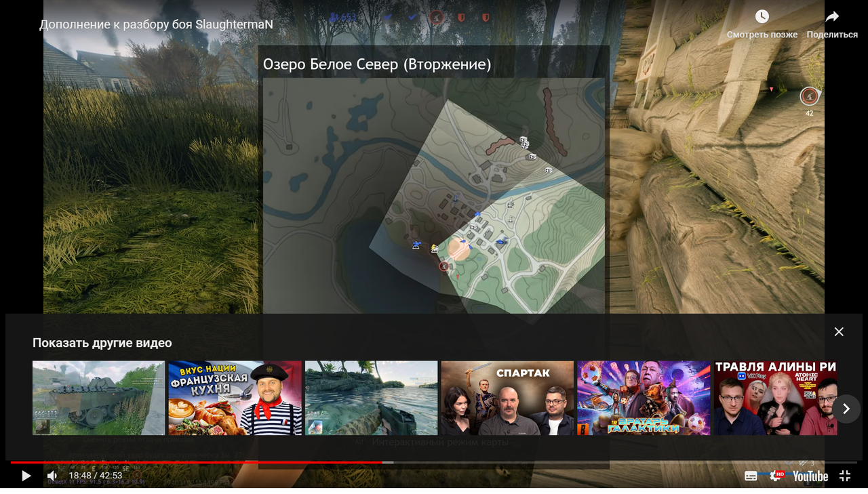Open video on YouTube logo
The image size is (868, 494).
pos(810,476)
